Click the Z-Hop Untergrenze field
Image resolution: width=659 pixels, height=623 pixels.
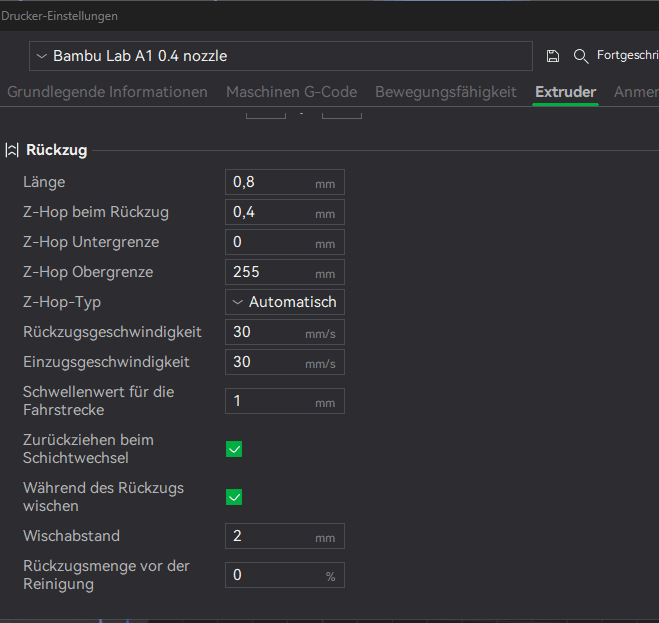pyautogui.click(x=270, y=242)
